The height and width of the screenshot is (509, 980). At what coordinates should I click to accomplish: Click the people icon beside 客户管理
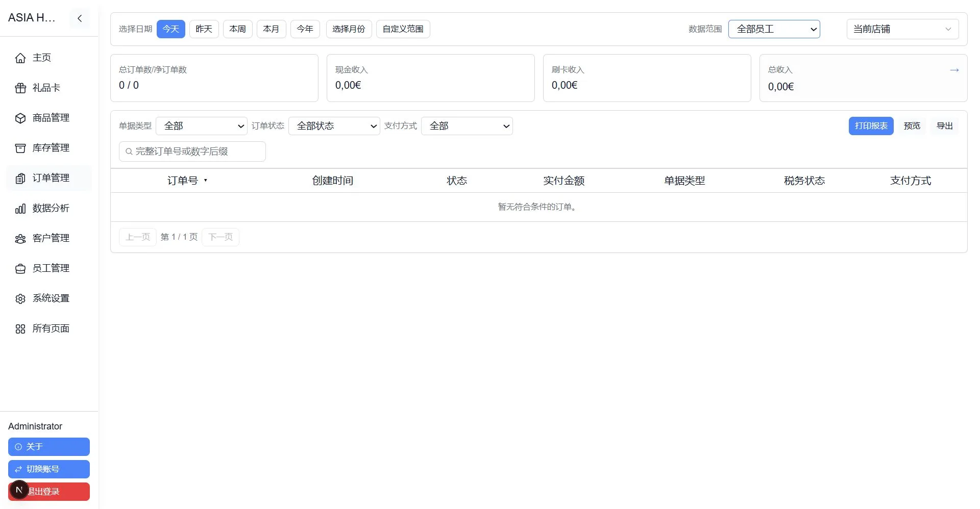click(x=20, y=239)
